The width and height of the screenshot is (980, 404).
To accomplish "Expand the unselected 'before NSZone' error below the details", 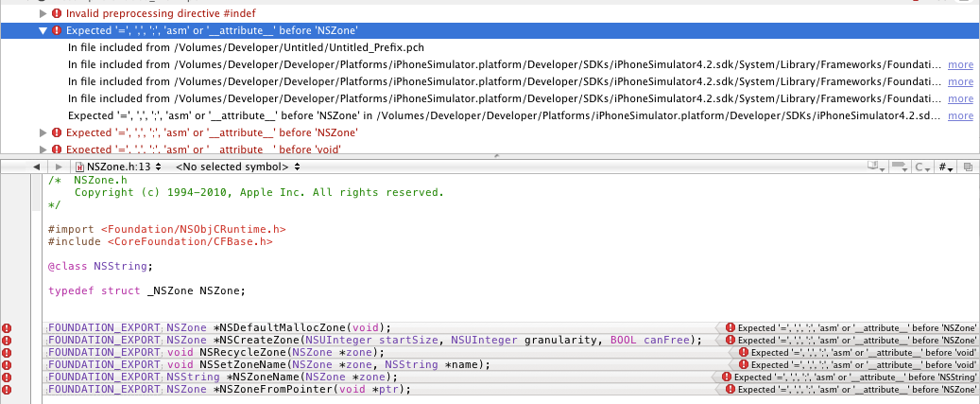I will 43,132.
